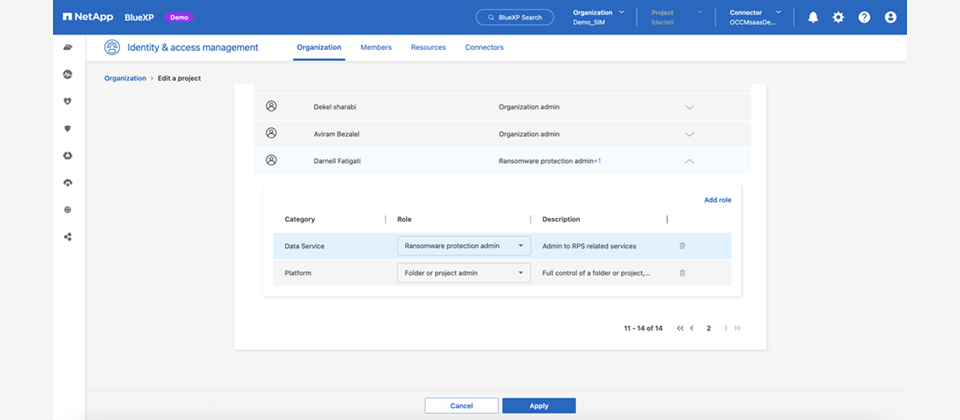The width and height of the screenshot is (960, 420).
Task: Click the Add role link
Action: 717,200
